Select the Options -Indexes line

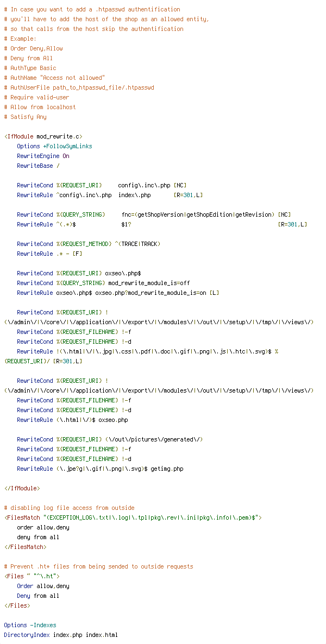point(30,626)
